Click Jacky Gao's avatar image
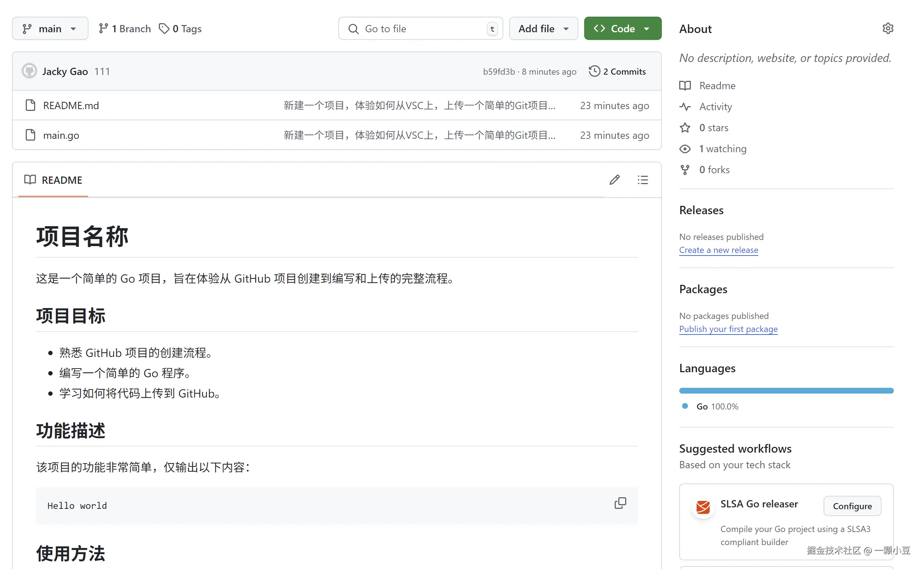Screen dimensions: 924x569 click(29, 71)
